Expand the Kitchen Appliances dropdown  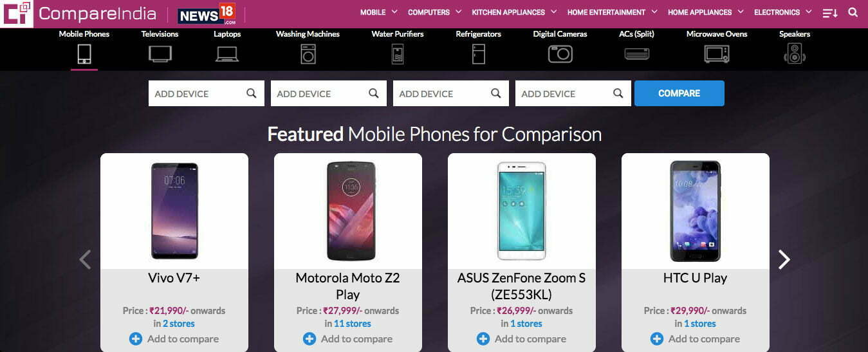coord(513,12)
